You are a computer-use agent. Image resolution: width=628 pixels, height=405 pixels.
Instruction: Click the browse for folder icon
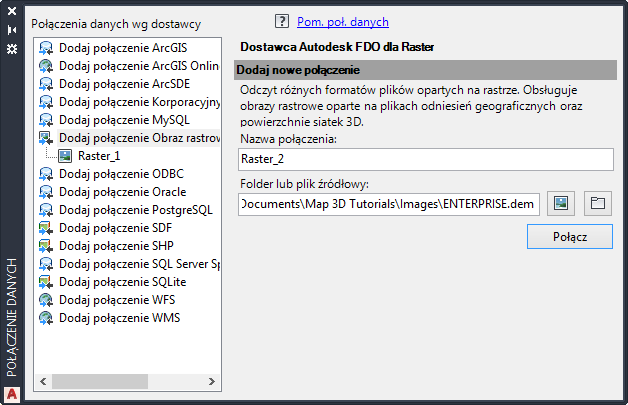click(597, 204)
